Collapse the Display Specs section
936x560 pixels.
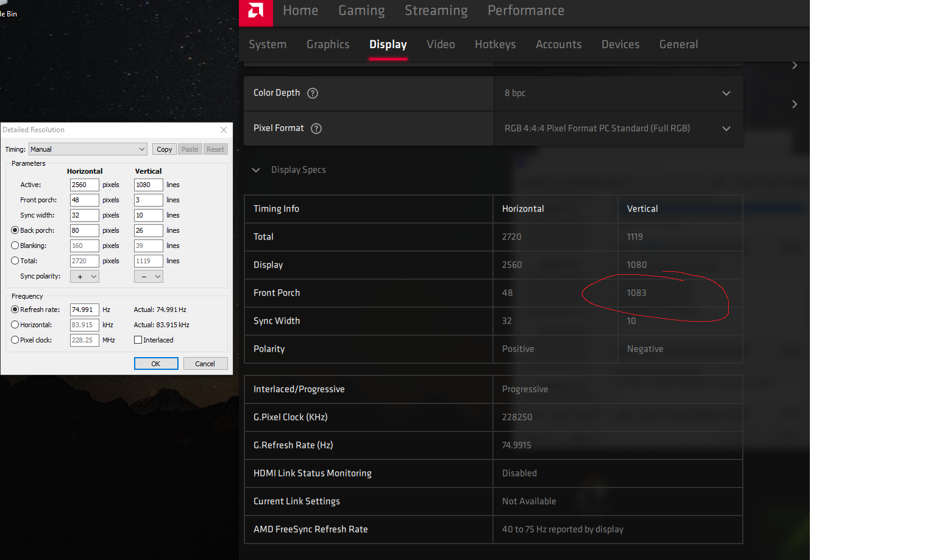point(256,170)
